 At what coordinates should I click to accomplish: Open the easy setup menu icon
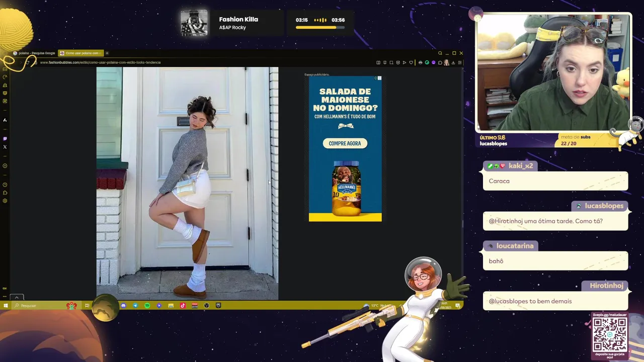(x=460, y=62)
